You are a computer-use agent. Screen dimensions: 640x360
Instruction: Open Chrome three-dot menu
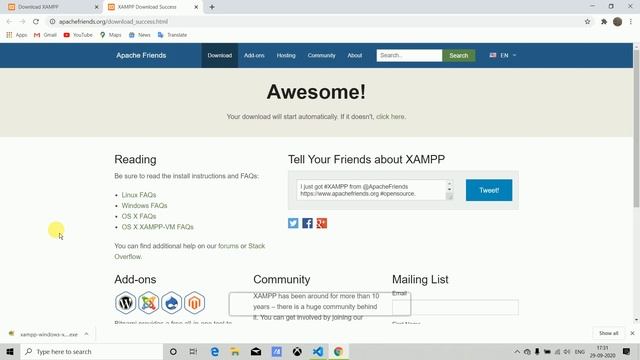[631, 22]
